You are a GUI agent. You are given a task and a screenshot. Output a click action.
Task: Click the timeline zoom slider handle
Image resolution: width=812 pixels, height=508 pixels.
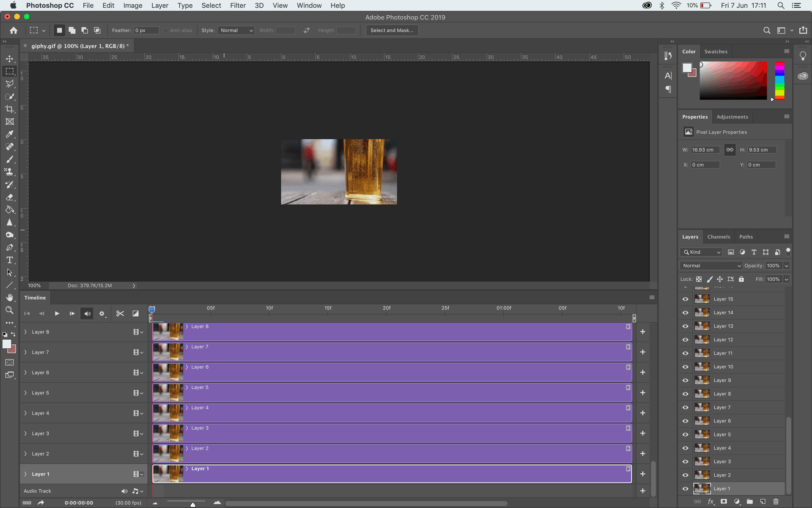(x=193, y=504)
